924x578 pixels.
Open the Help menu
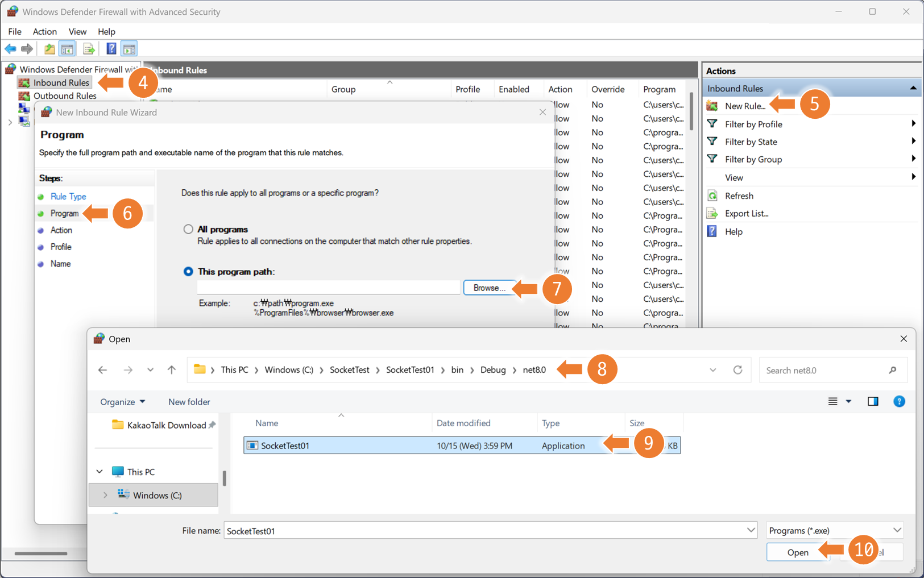(x=106, y=31)
